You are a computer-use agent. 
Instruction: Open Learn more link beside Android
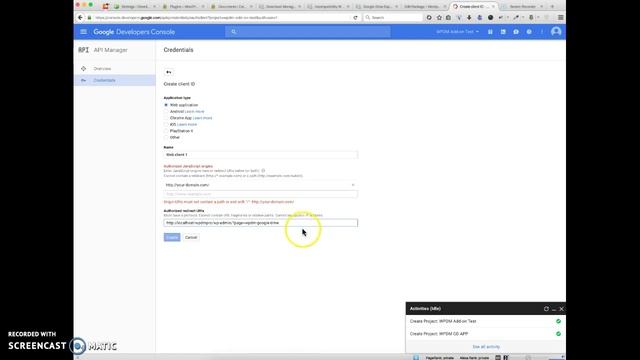point(195,111)
